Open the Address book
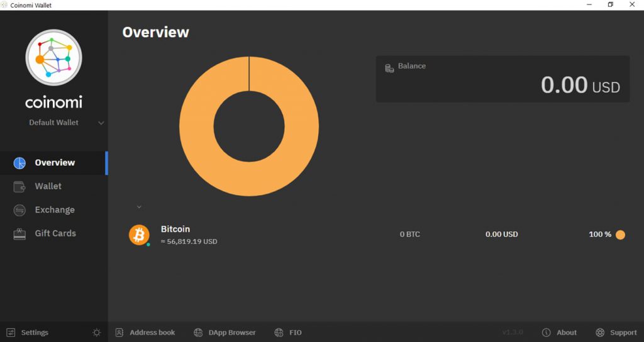 point(152,333)
